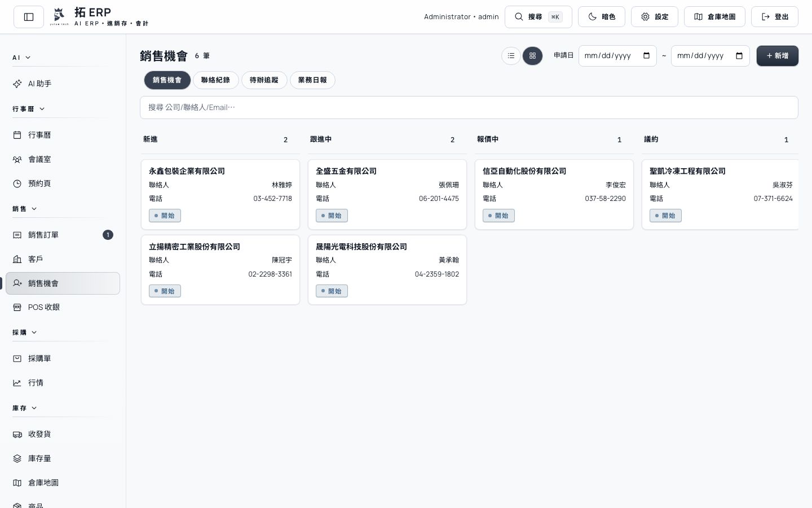Viewport: 812px width, 508px height.
Task: Switch to kanban grid view
Action: point(532,56)
